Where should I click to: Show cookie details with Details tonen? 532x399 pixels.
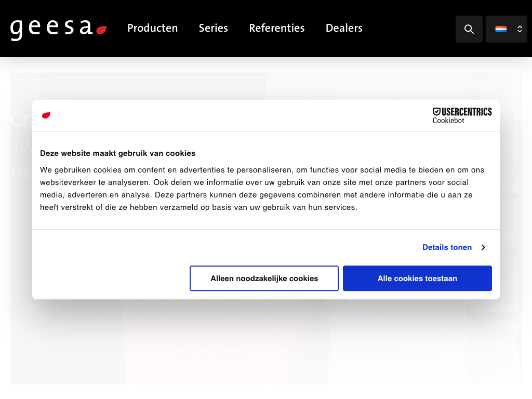[x=447, y=247]
